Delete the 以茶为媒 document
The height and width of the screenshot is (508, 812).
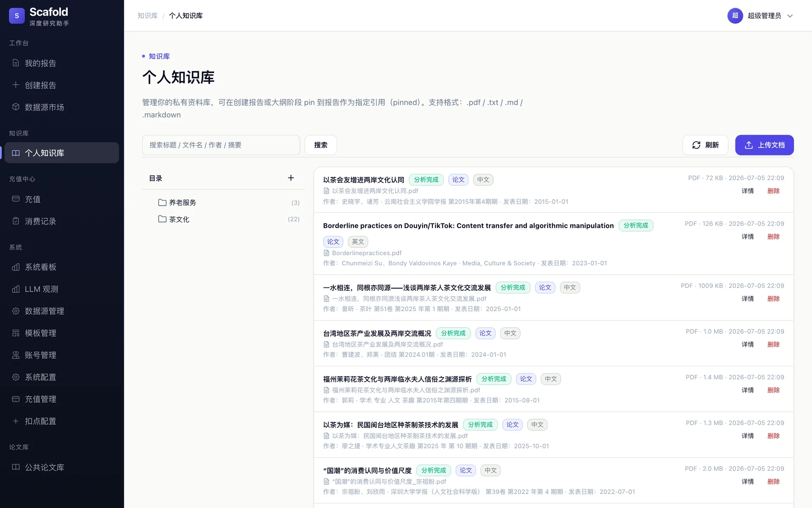click(774, 436)
